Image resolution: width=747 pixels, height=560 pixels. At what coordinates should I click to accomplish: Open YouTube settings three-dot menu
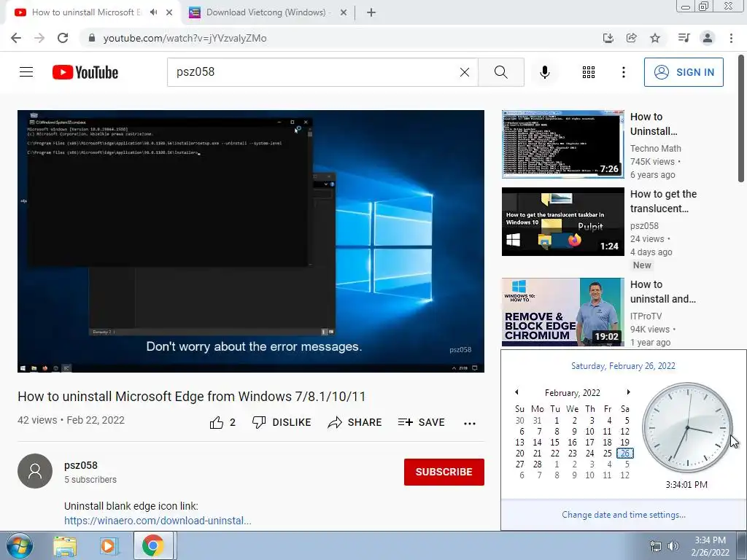624,72
